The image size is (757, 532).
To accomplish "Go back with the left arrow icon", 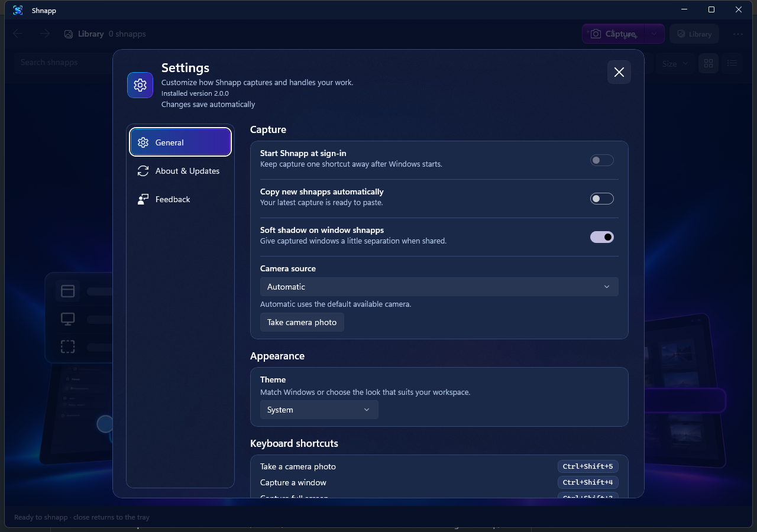I will (x=18, y=34).
